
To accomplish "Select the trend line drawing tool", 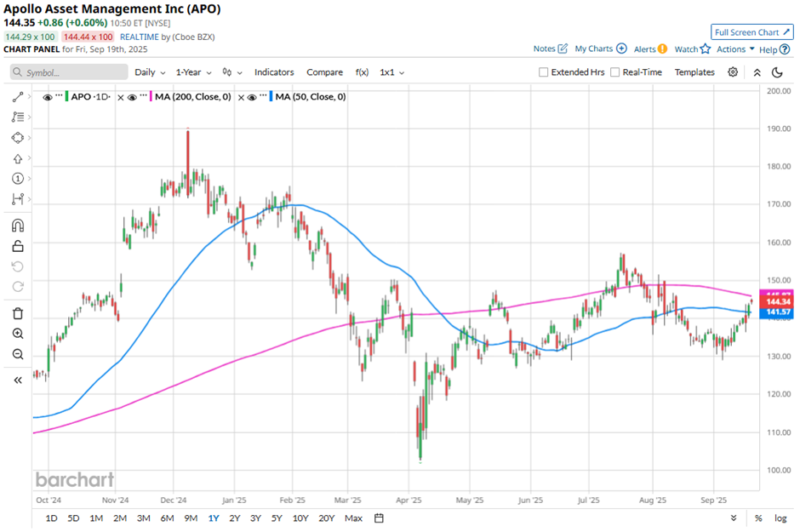I will click(18, 97).
